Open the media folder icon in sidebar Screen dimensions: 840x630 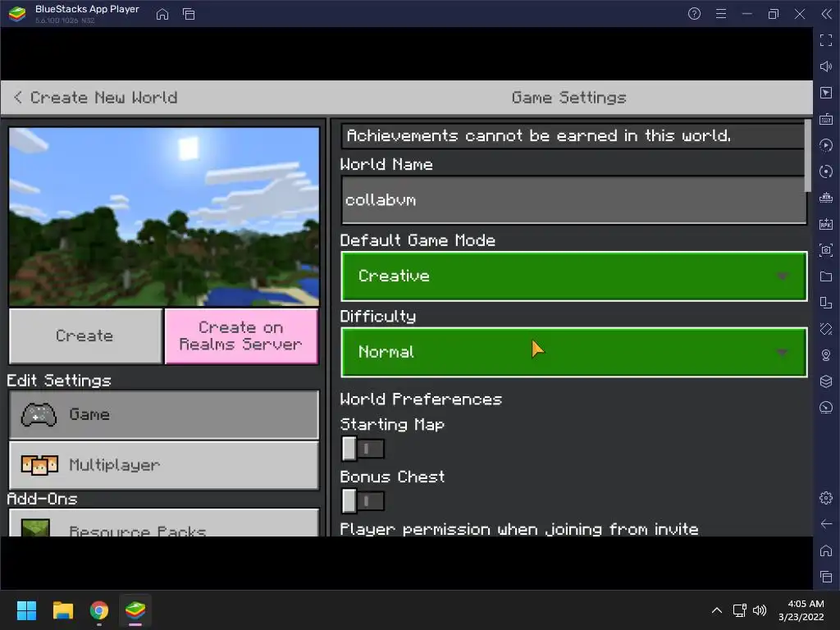pyautogui.click(x=826, y=276)
